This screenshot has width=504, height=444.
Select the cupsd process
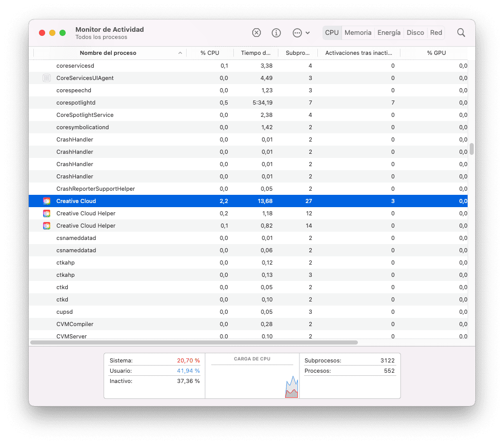(x=248, y=312)
